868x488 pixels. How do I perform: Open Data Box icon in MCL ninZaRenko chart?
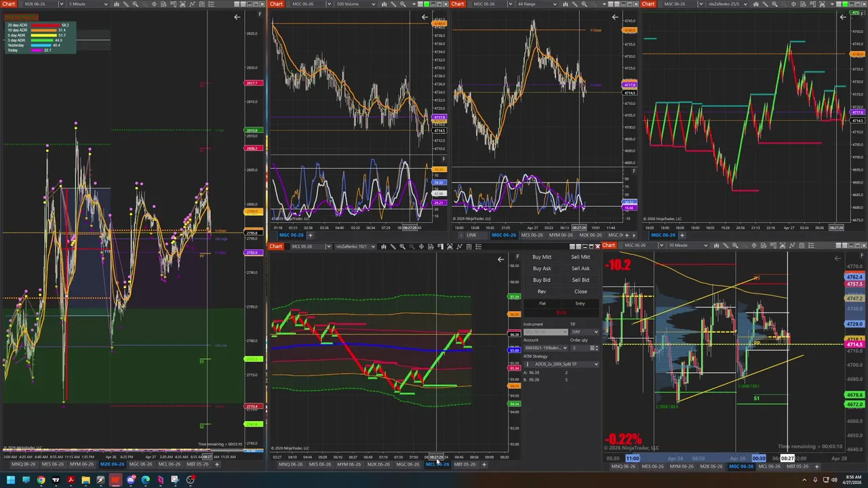[x=431, y=246]
